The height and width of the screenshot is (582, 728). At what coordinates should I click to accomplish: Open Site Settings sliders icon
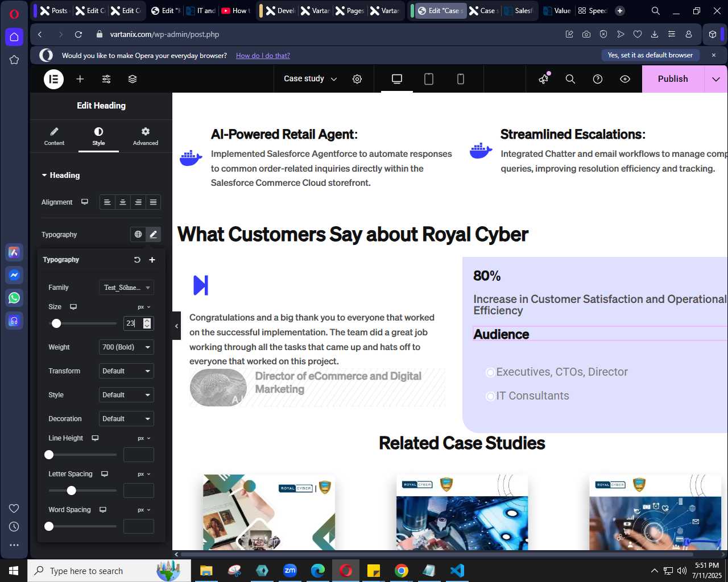click(106, 79)
